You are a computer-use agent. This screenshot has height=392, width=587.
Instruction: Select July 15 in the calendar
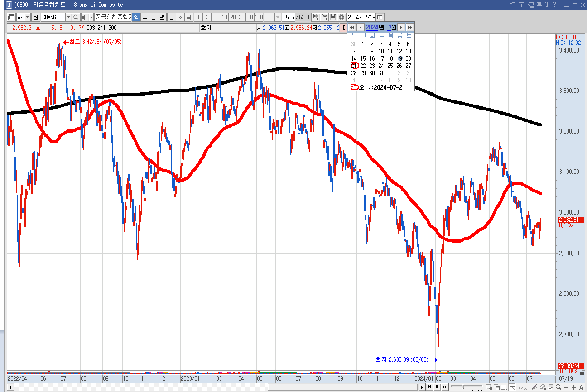(363, 58)
